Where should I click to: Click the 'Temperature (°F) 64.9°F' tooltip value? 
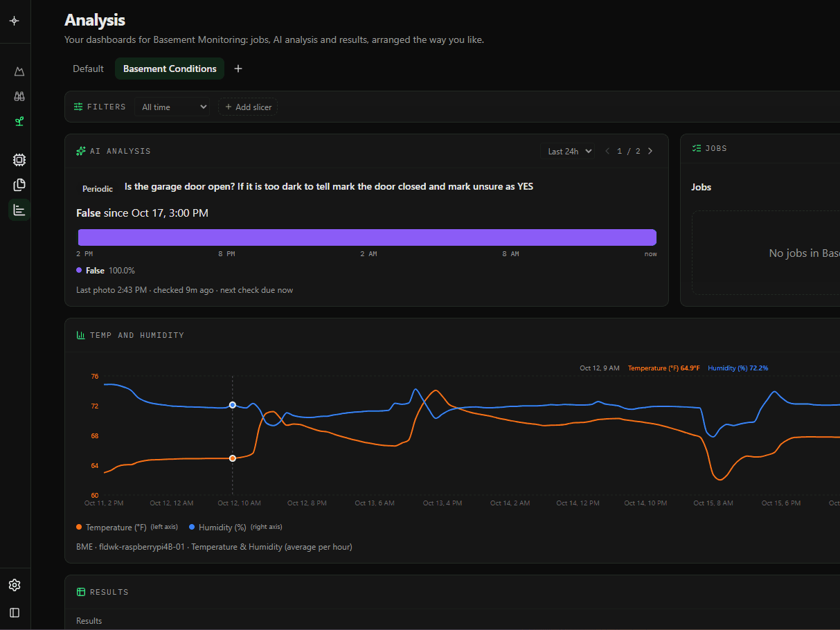(x=664, y=368)
